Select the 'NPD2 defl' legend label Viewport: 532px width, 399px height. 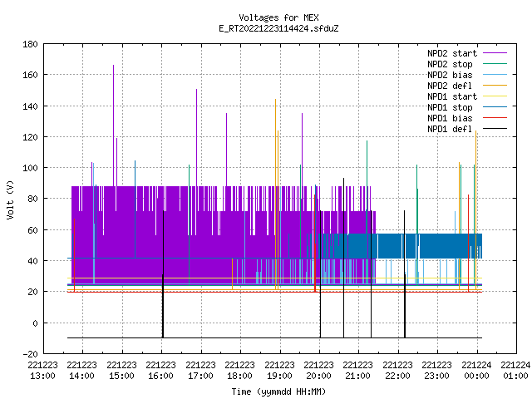[450, 86]
